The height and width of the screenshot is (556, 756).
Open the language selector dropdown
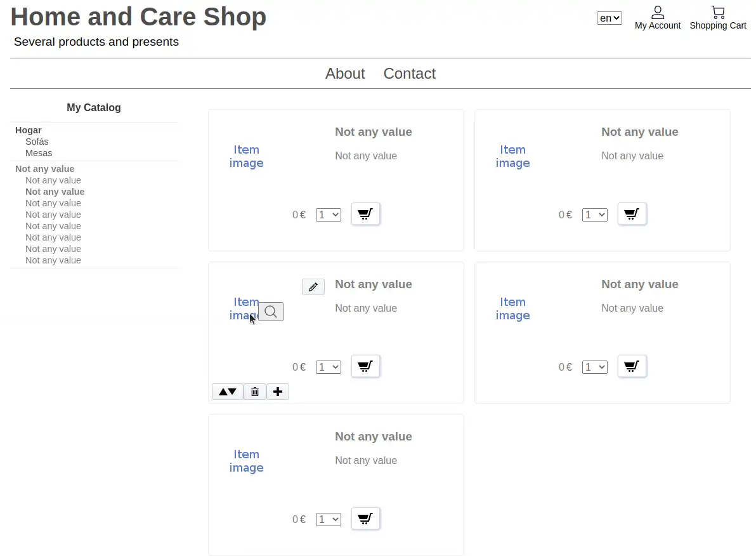pos(609,18)
